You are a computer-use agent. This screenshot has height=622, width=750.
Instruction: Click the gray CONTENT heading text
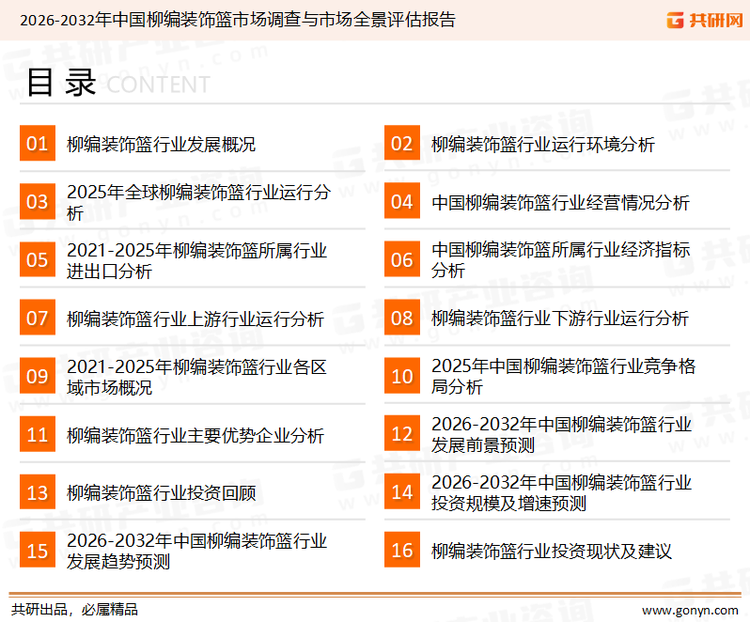158,85
